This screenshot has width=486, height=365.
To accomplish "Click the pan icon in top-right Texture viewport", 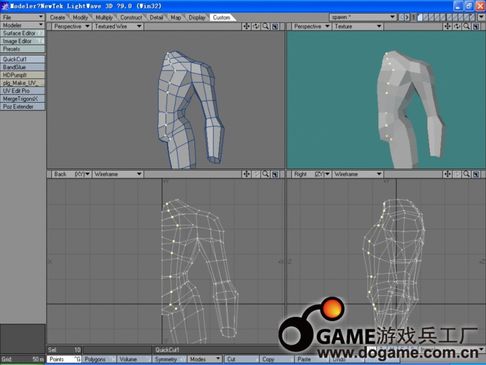I will [x=447, y=26].
